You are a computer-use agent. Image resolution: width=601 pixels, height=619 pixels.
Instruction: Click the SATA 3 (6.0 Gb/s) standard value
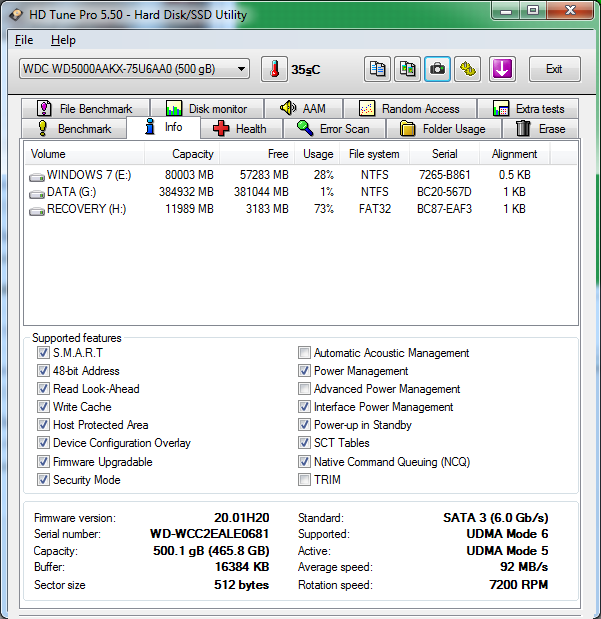pyautogui.click(x=496, y=518)
